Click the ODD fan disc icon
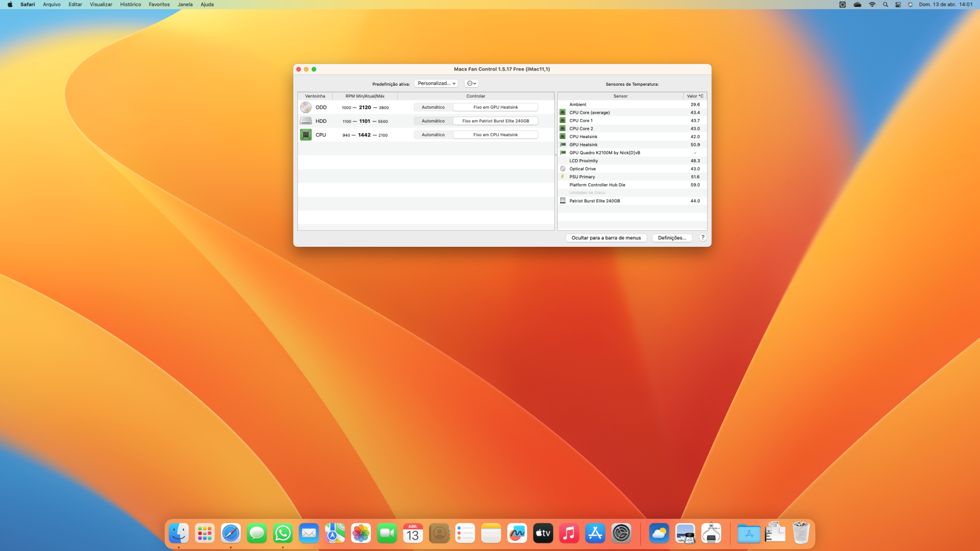 coord(306,107)
